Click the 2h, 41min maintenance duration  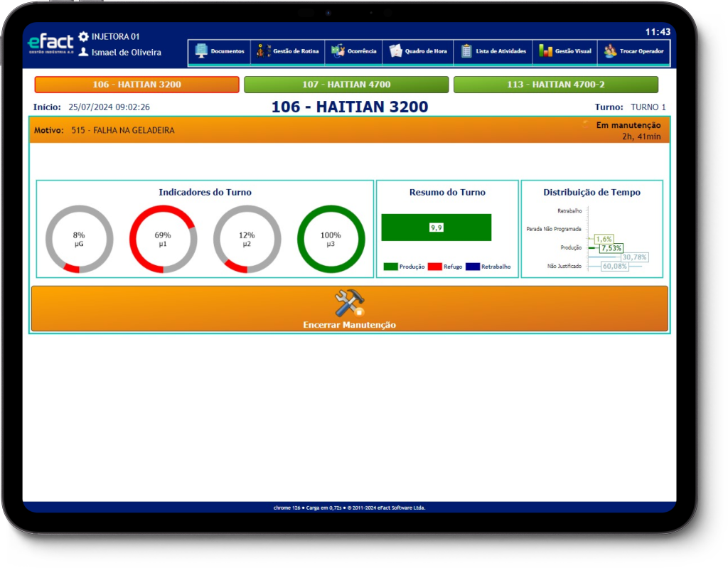(x=641, y=136)
